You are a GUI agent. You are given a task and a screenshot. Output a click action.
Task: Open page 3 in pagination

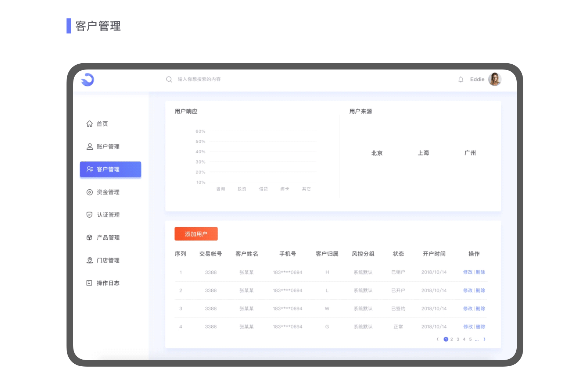point(458,339)
